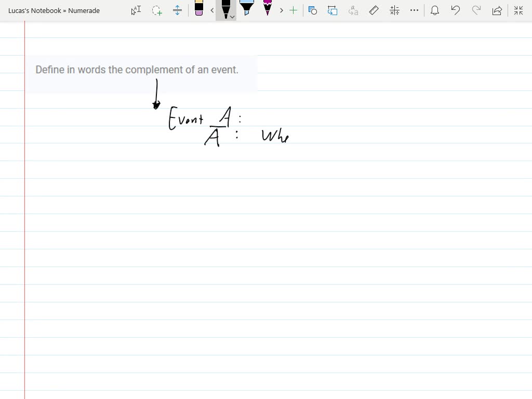Toggle full screen exit mode
This screenshot has width=532, height=399.
518,10
